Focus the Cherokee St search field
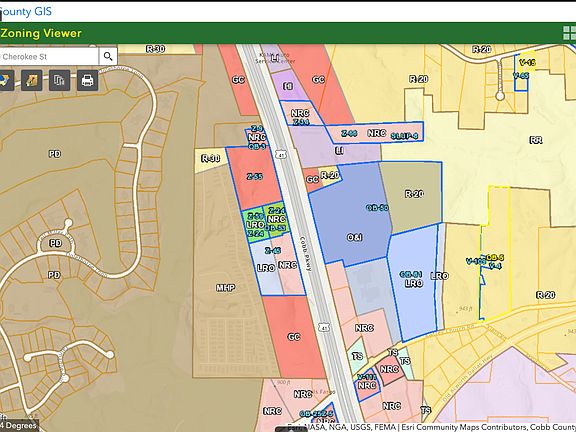Screen dimensions: 576x432 click(49, 57)
